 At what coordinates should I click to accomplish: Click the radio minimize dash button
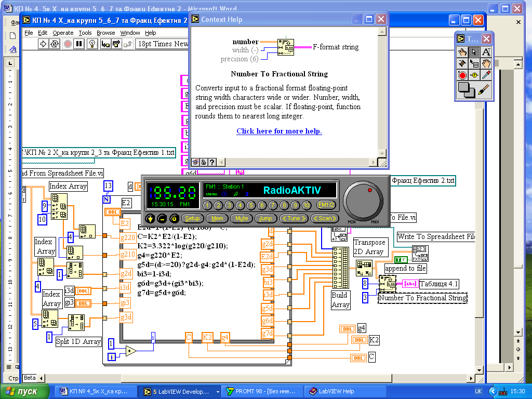pyautogui.click(x=162, y=219)
